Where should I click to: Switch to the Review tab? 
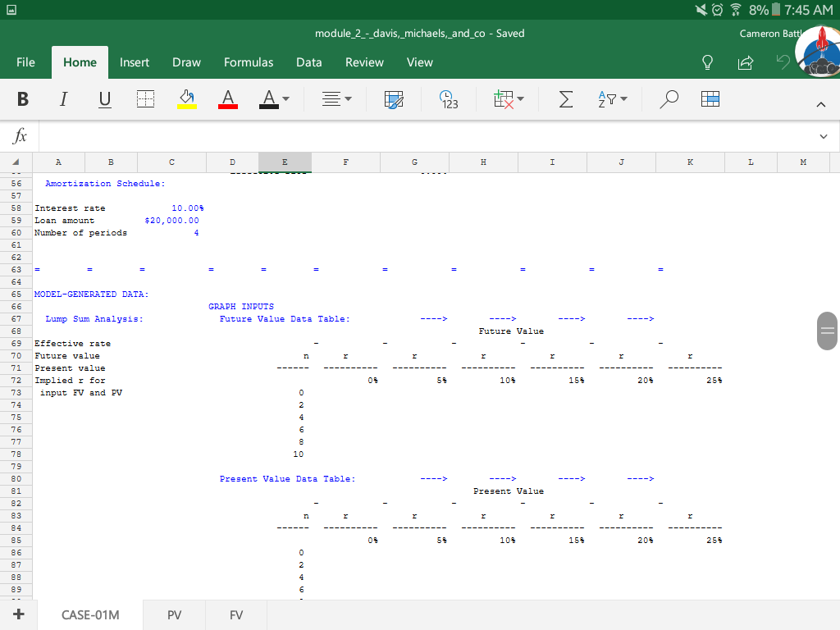point(364,62)
